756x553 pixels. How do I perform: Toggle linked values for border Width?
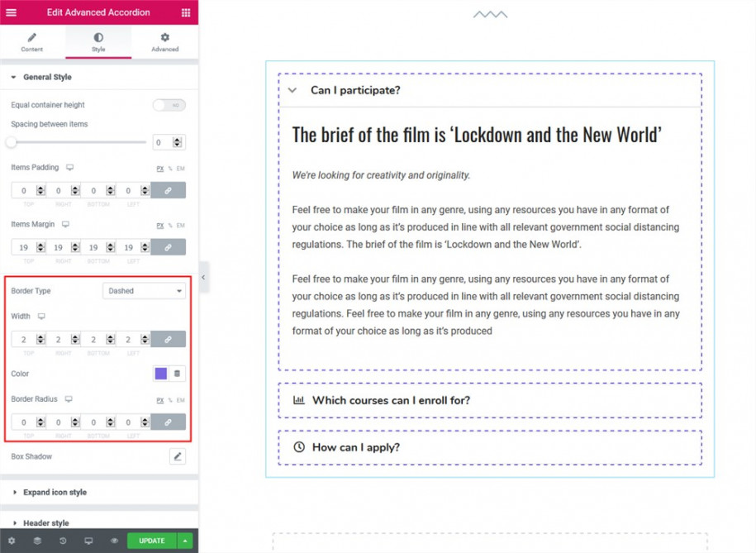[169, 339]
